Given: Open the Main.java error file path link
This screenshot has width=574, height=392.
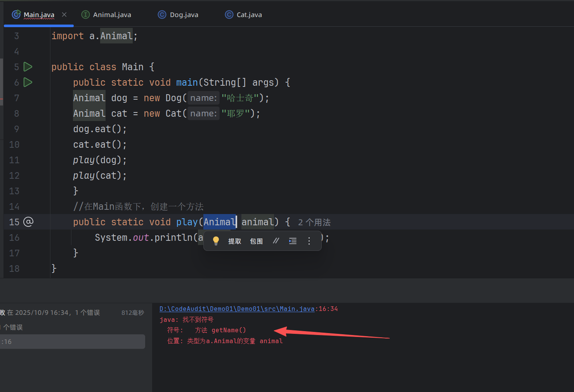Looking at the screenshot, I should [x=237, y=309].
